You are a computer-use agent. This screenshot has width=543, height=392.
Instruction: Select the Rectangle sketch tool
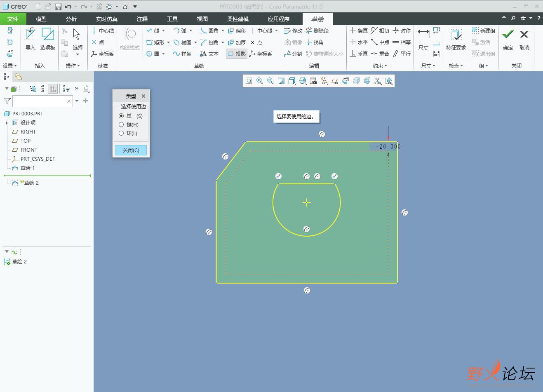tap(155, 42)
